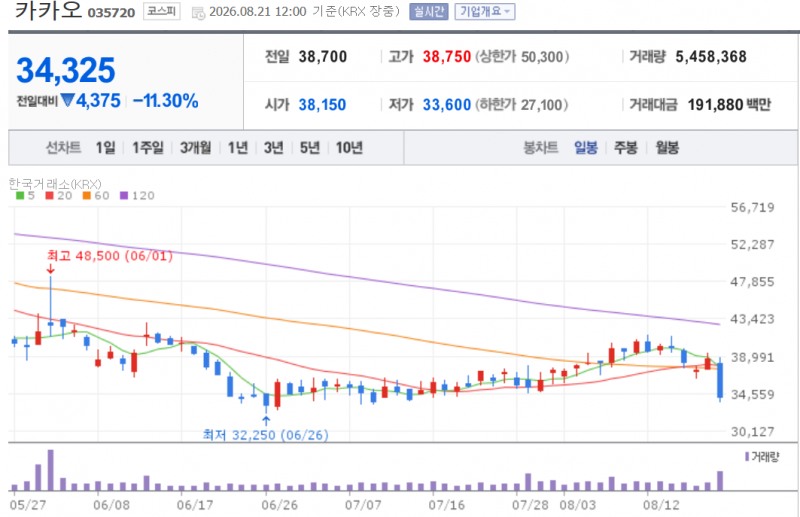The height and width of the screenshot is (517, 800).
Task: Click the 한국거래소(KRX) chart label
Action: coord(55,184)
